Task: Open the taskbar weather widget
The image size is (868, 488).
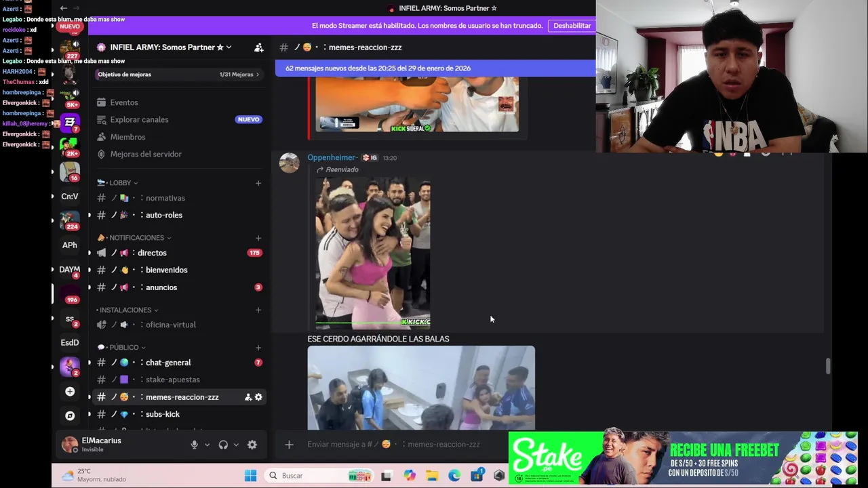Action: (94, 475)
